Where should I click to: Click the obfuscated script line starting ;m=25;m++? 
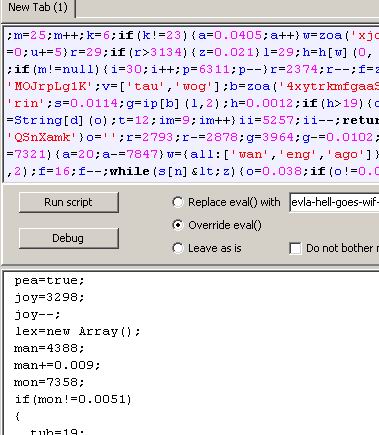pyautogui.click(x=193, y=35)
